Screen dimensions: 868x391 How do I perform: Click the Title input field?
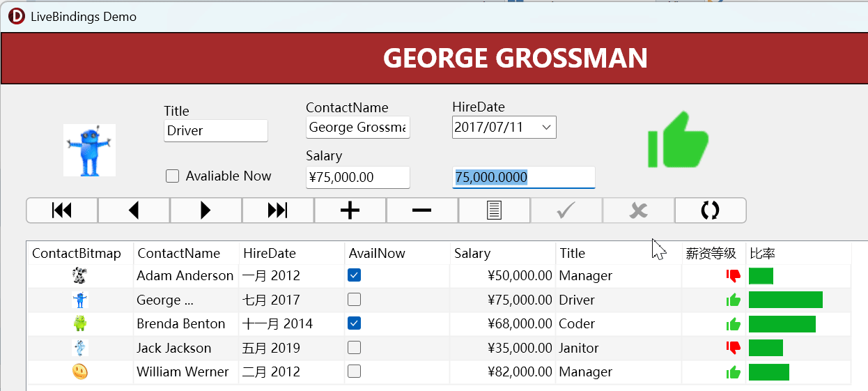215,131
